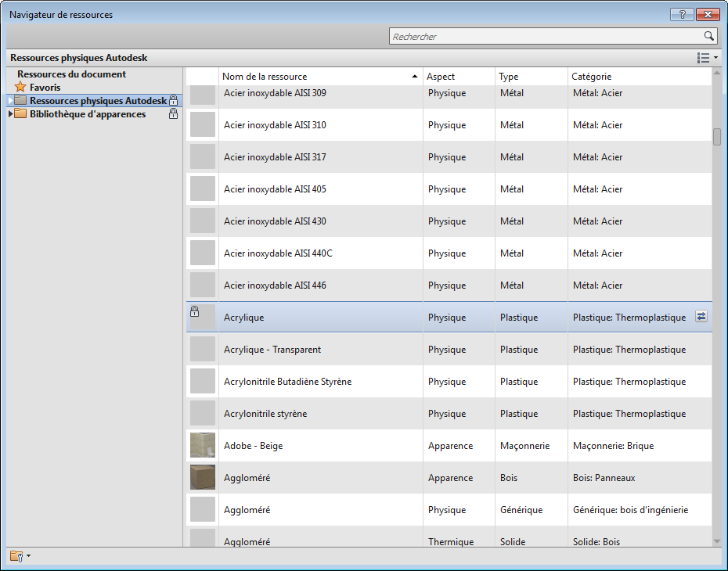The image size is (728, 571).
Task: Select Favoris in the tree
Action: [45, 87]
